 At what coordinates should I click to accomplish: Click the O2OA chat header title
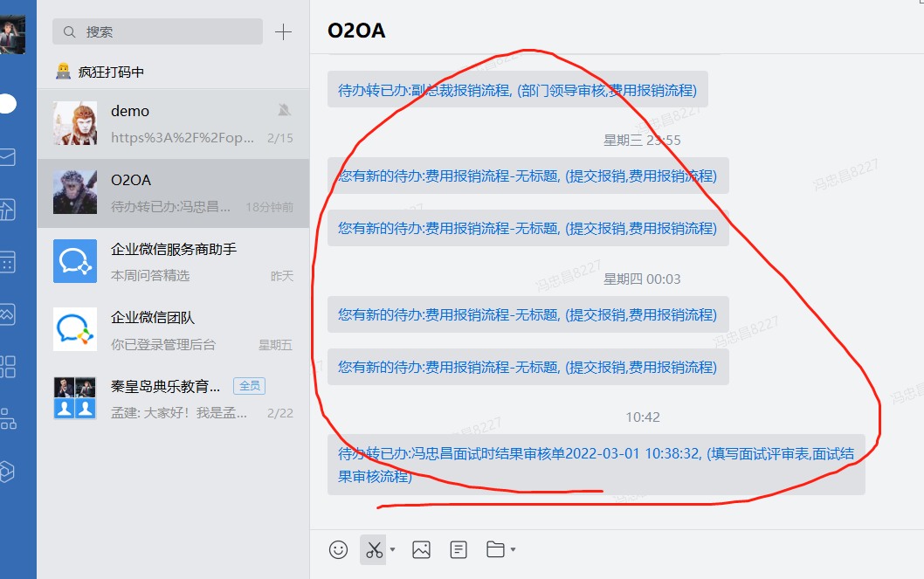point(356,31)
